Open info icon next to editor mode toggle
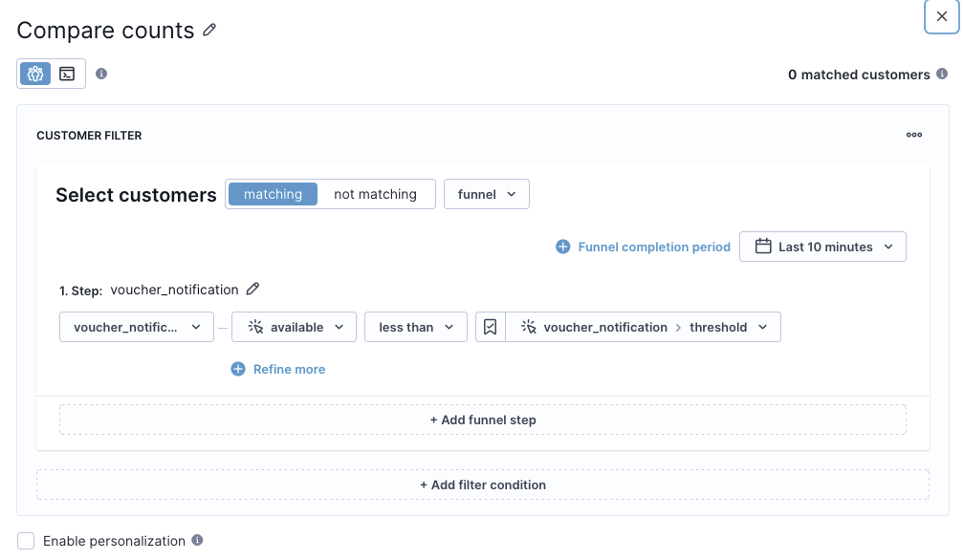Viewport: 964px width, 560px height. point(101,74)
